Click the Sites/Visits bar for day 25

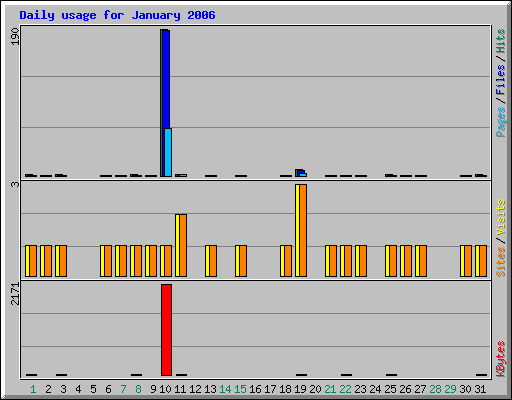click(391, 261)
